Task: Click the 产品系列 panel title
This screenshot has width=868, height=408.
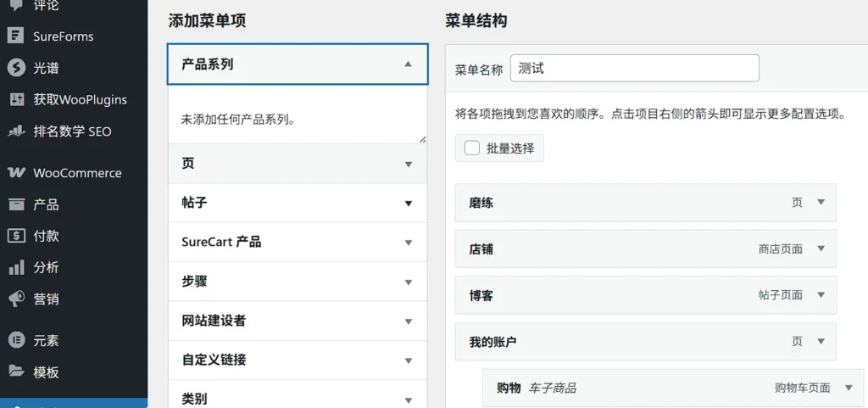Action: (x=207, y=64)
